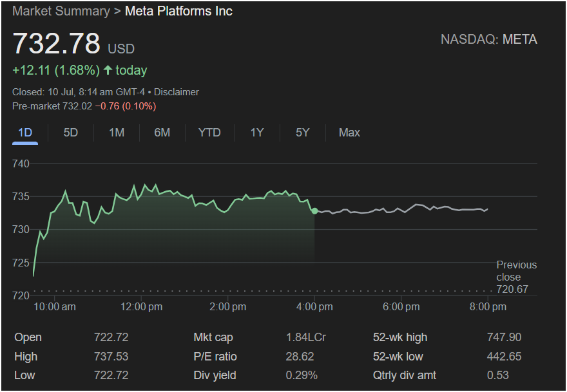Click the Open label in stats

[28, 337]
